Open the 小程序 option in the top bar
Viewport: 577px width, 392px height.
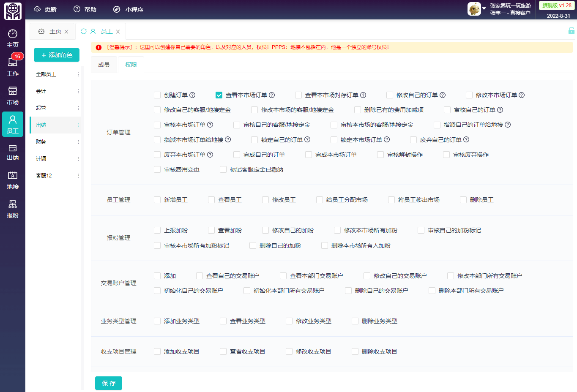pyautogui.click(x=127, y=9)
